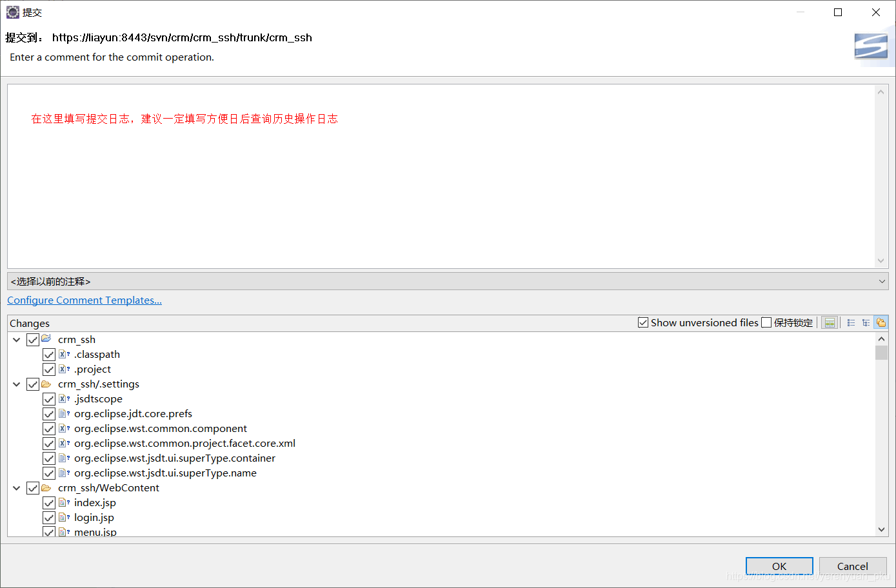Select the .classpath file name
Viewport: 896px width, 588px height.
[x=97, y=354]
